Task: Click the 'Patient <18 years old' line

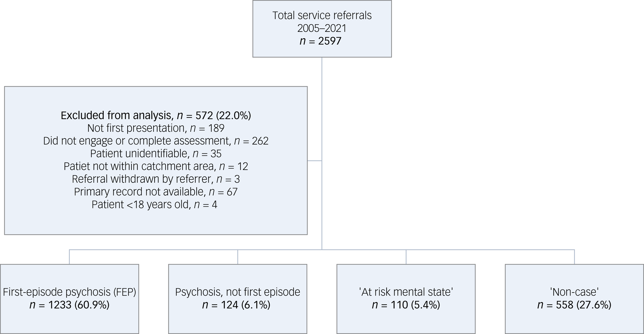Action: 154,204
